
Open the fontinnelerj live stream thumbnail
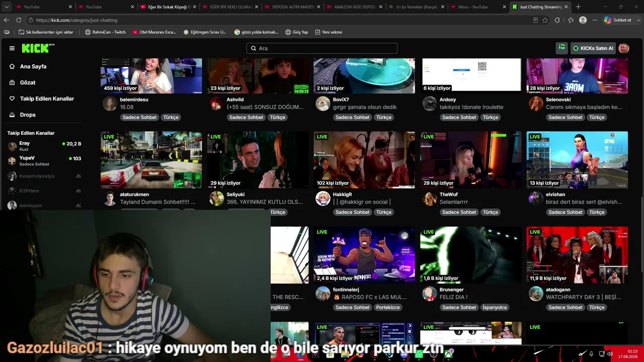(x=364, y=255)
